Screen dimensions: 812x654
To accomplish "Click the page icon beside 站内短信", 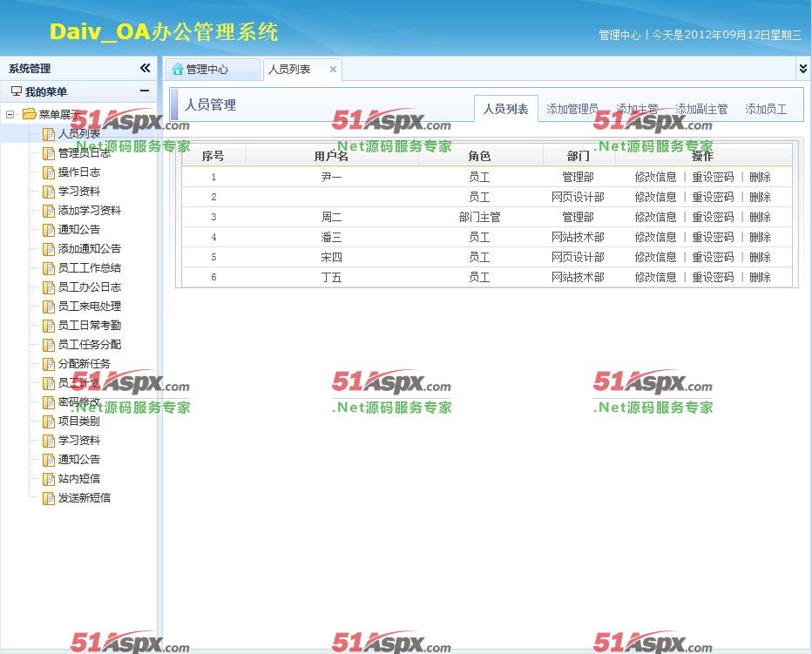I will tap(48, 479).
